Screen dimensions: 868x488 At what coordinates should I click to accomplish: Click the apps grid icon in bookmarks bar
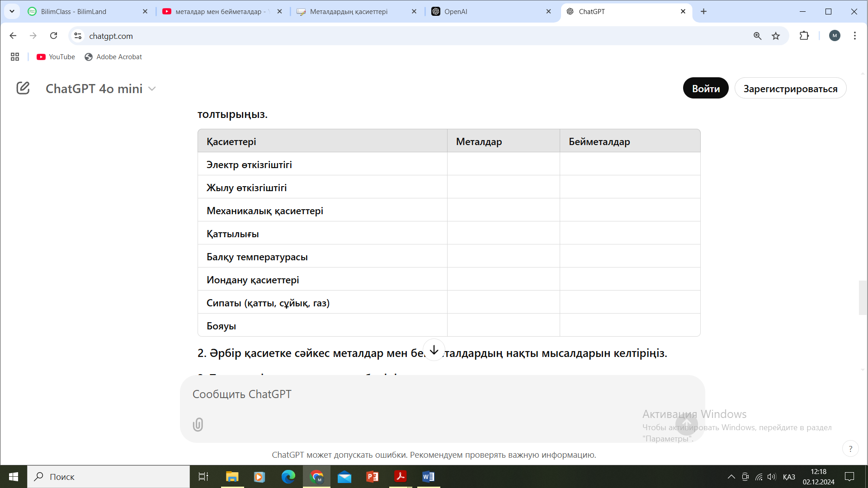[15, 57]
